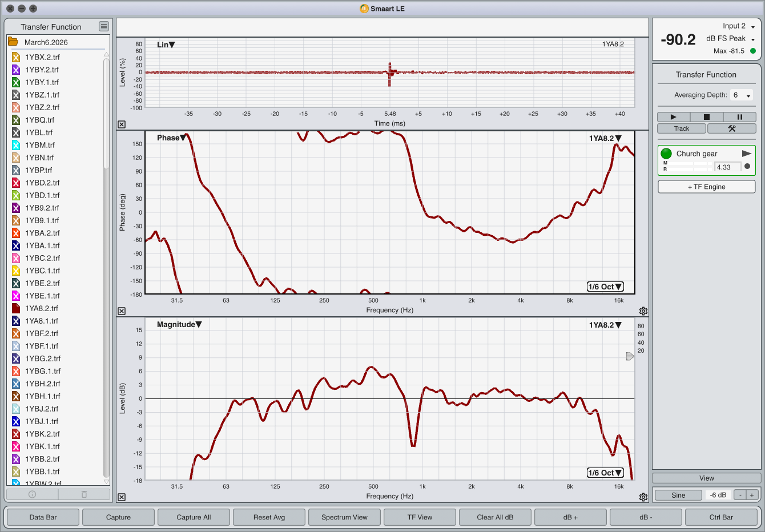
Task: Switch to TF View
Action: (x=420, y=517)
